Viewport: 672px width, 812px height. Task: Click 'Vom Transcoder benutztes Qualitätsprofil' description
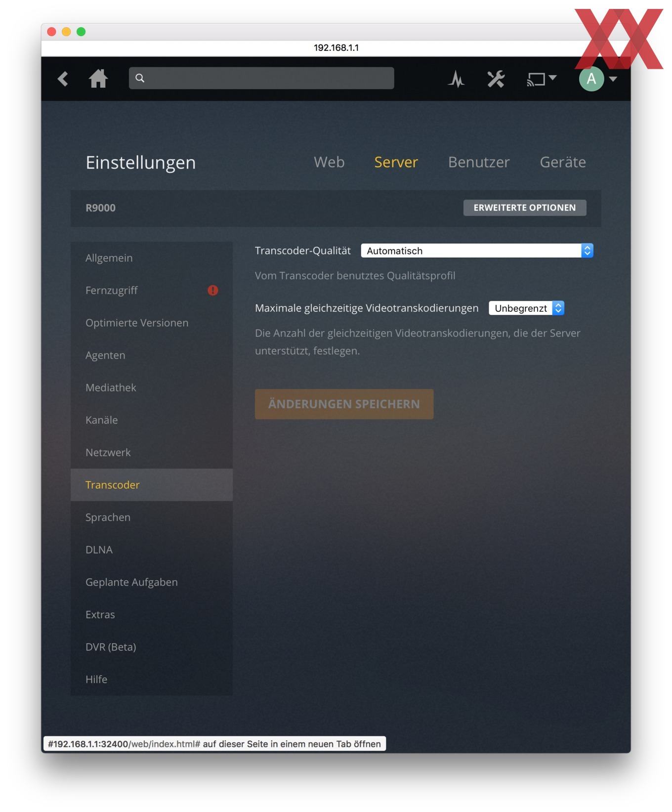pos(355,276)
